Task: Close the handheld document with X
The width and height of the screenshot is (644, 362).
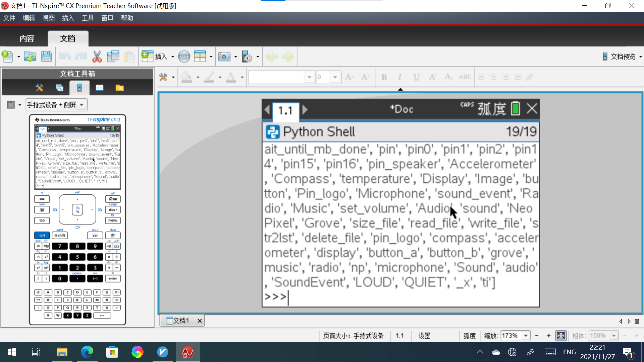Action: click(x=532, y=109)
